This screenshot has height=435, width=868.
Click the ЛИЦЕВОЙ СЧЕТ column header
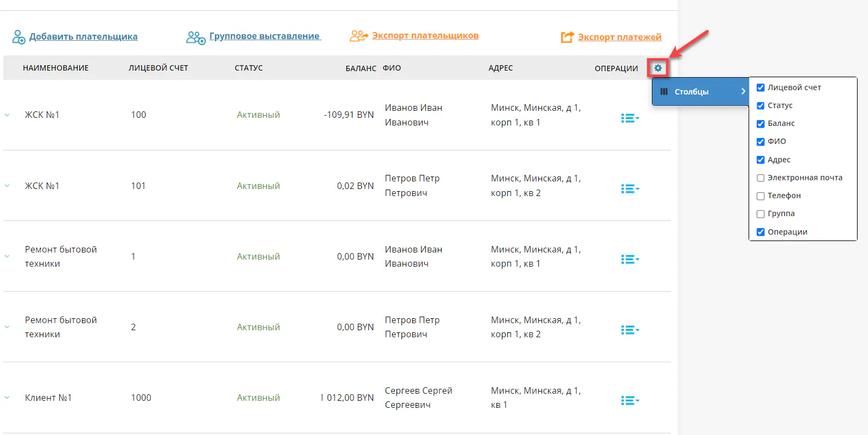click(158, 68)
